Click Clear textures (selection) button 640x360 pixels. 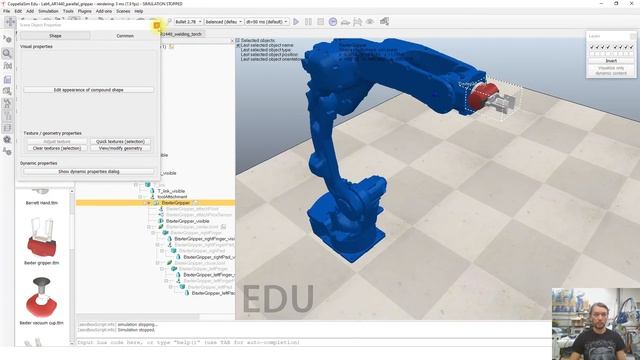57,148
